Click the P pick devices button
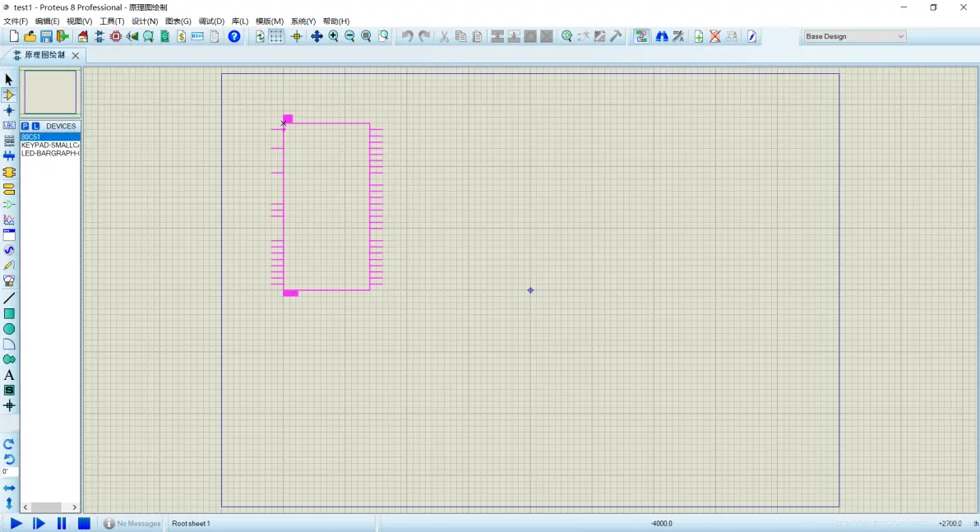 (x=25, y=126)
